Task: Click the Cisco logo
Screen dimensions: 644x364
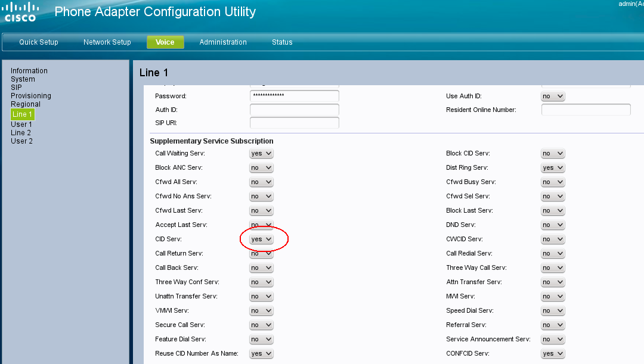Action: (21, 12)
